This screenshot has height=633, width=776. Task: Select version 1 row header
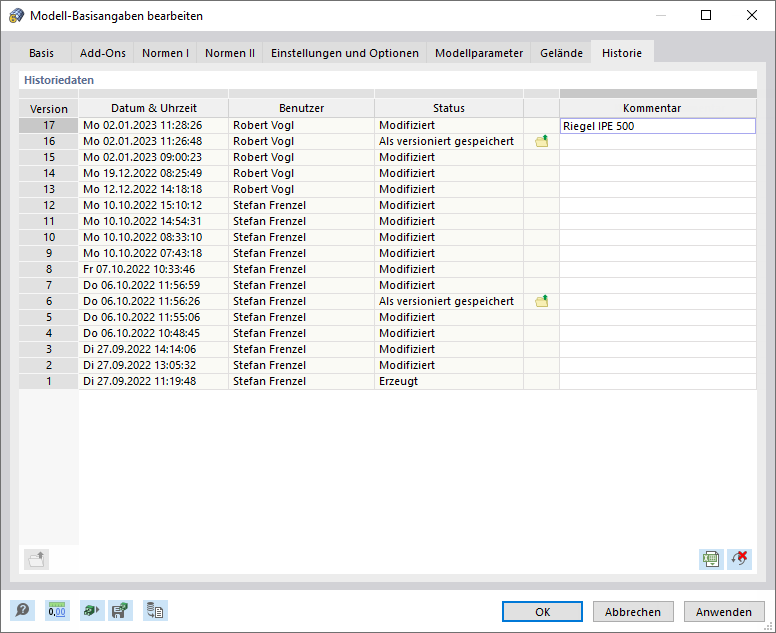coord(48,381)
